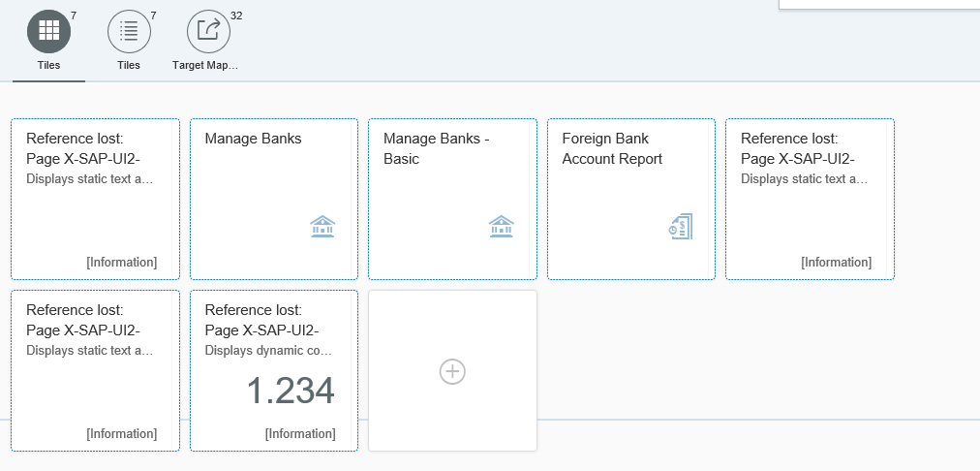Open the Target Mappings view icon

(209, 31)
